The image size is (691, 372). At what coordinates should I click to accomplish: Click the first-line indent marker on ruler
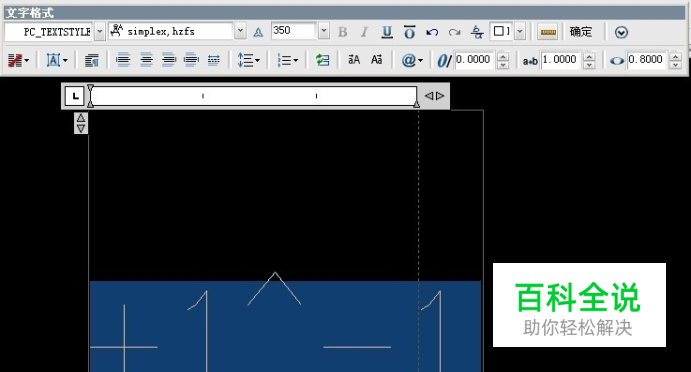click(90, 88)
